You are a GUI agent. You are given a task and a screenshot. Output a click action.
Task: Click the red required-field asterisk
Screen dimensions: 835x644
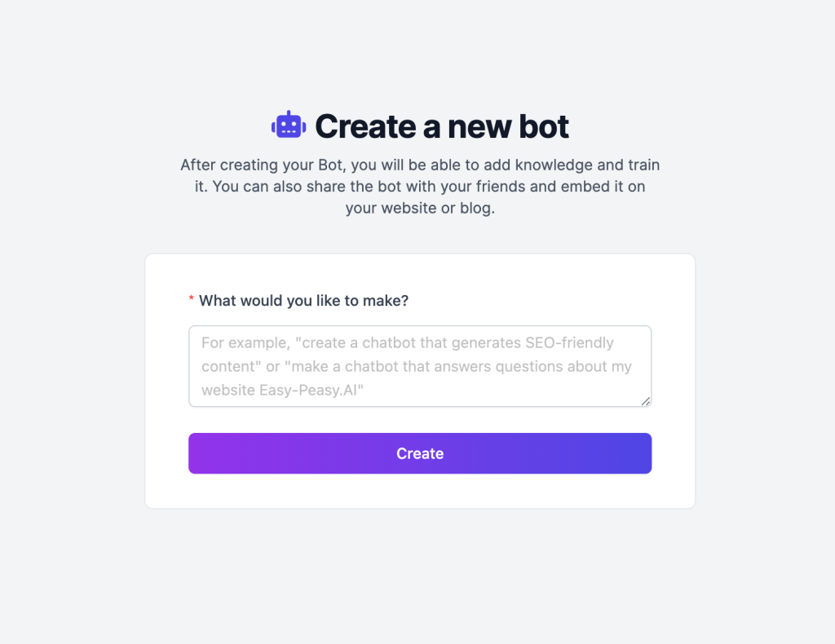(192, 301)
